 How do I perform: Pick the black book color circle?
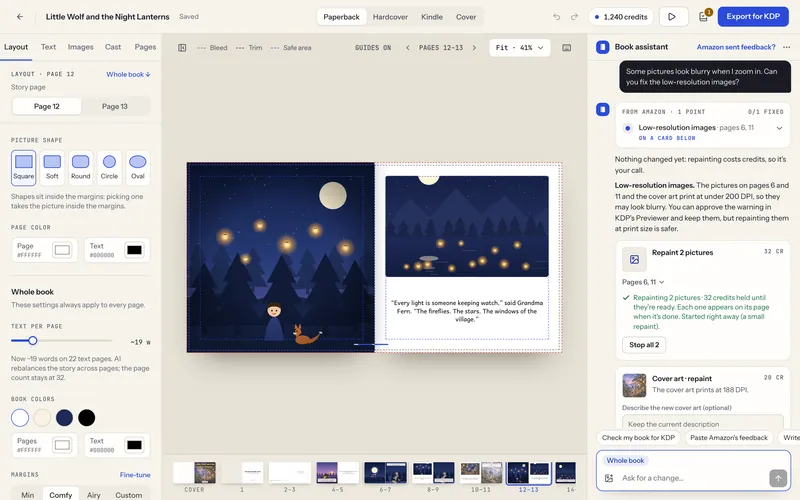coord(87,417)
